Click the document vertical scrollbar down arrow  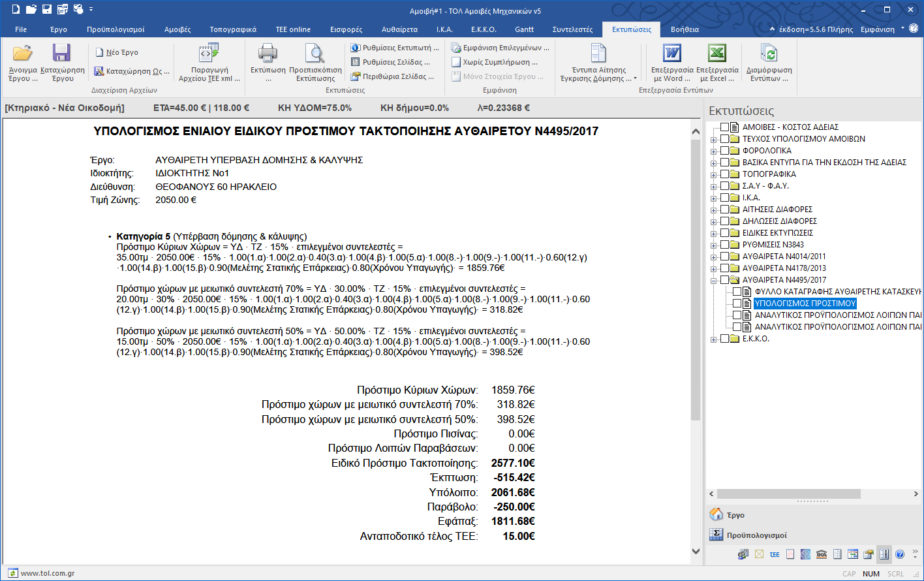pyautogui.click(x=696, y=552)
